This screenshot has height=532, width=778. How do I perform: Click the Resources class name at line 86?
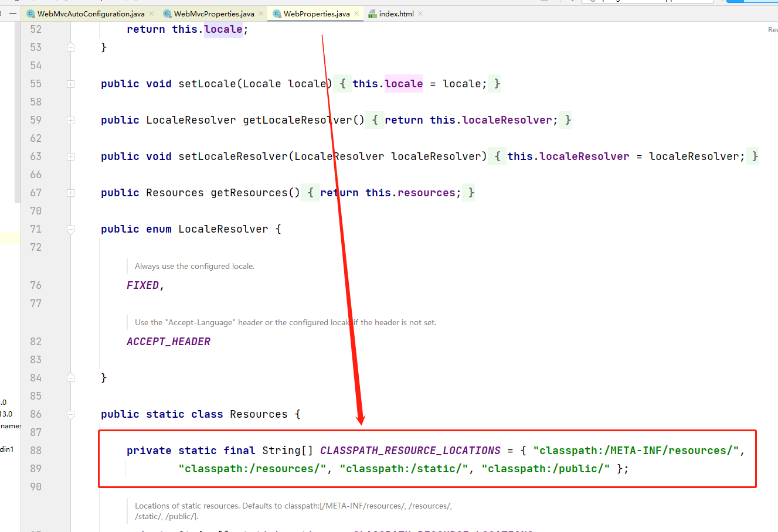[259, 414]
